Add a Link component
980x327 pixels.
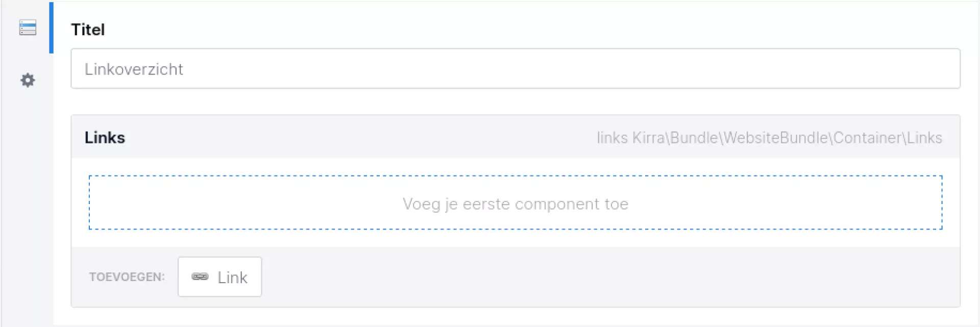coord(219,276)
